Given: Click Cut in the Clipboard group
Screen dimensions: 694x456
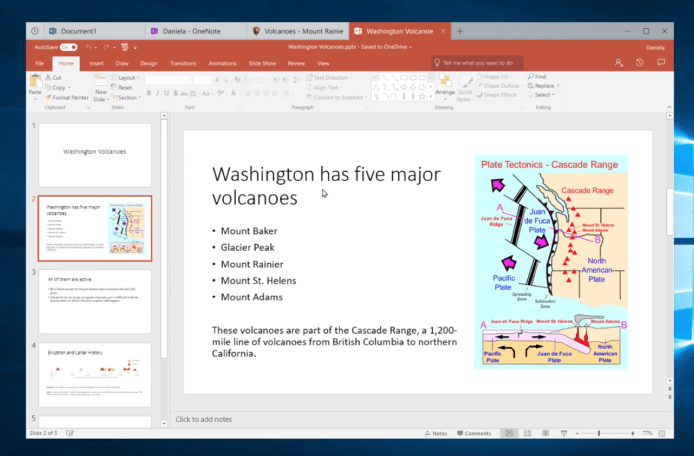Looking at the screenshot, I should (x=54, y=77).
